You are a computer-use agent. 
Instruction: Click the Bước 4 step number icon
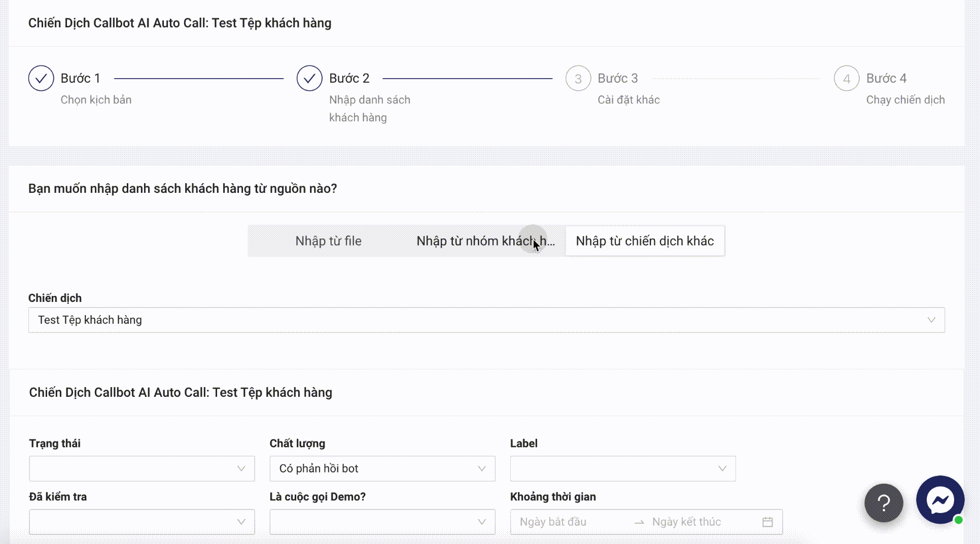[846, 79]
